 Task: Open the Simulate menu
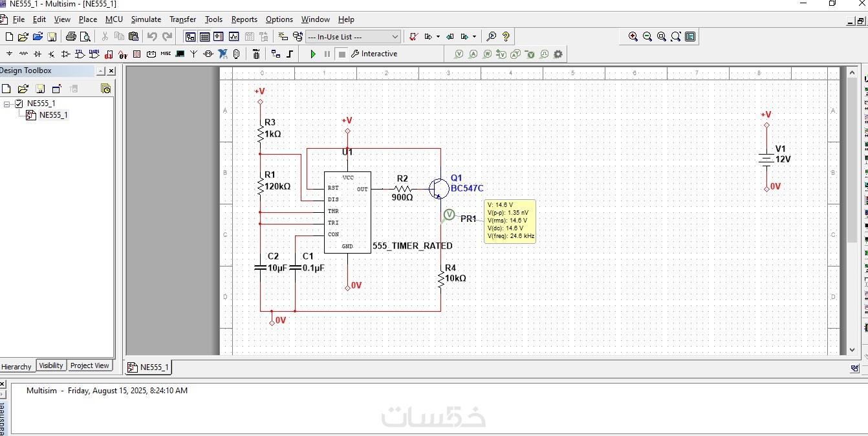(146, 19)
